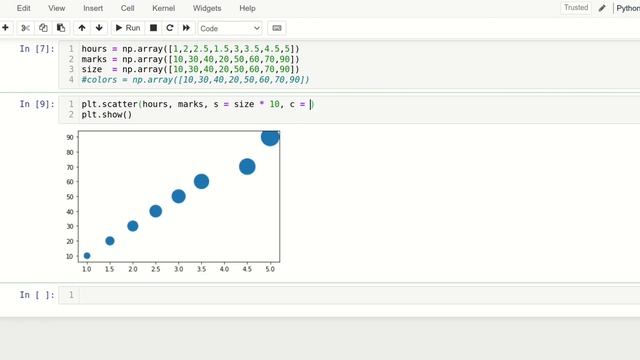Click the Trusted notebook indicator
Image resolution: width=640 pixels, height=360 pixels.
[x=576, y=8]
